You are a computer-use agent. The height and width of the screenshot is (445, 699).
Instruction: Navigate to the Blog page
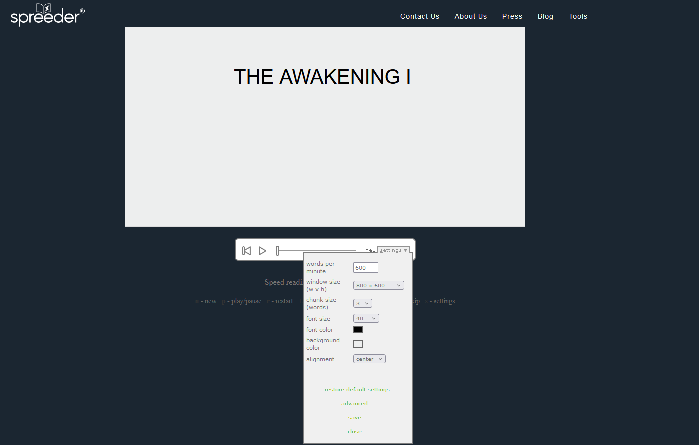[545, 16]
